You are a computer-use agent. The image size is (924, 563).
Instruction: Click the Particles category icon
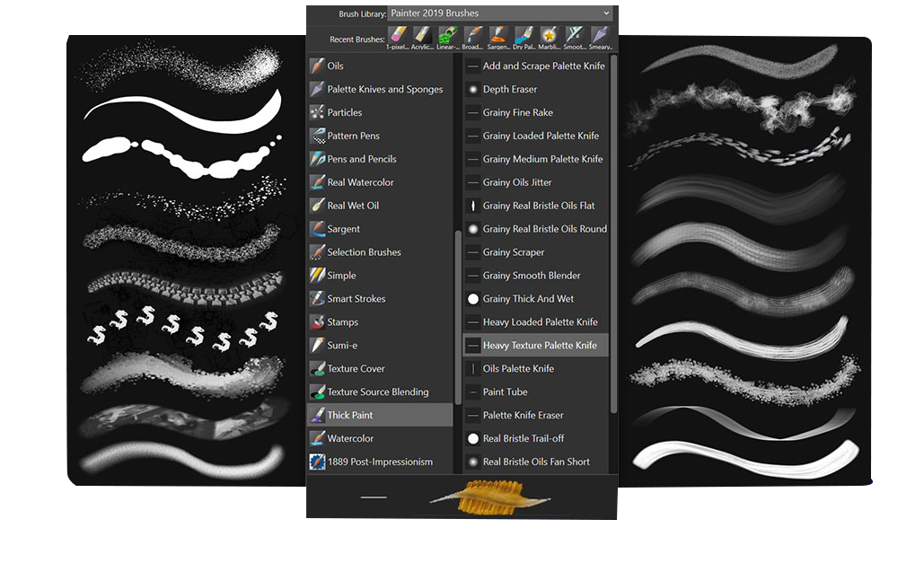[317, 112]
